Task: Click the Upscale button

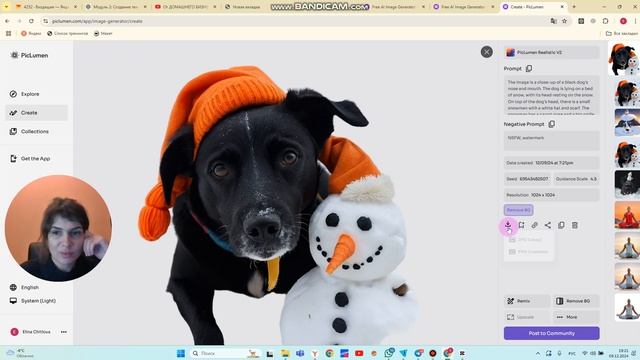Action: 527,317
